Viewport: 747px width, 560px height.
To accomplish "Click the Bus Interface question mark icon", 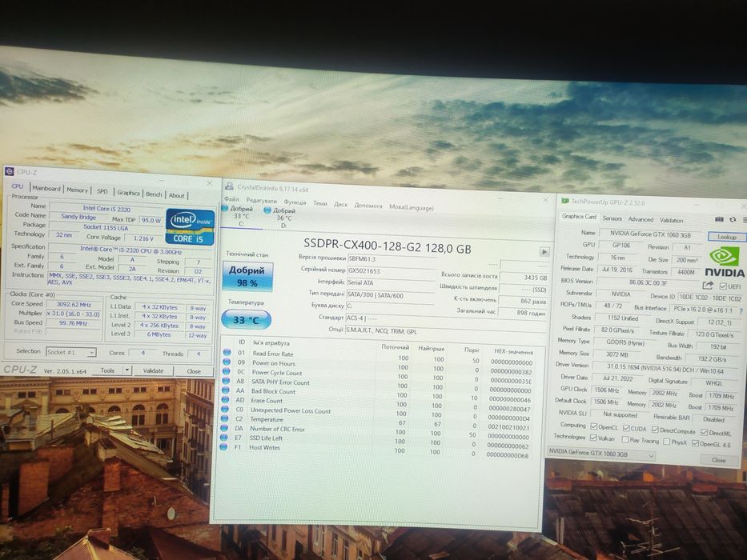I will tap(741, 310).
